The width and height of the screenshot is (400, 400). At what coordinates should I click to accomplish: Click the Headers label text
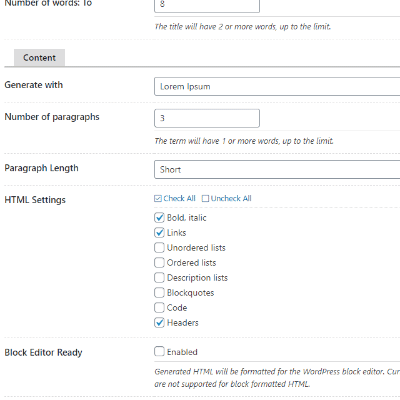[x=183, y=323]
